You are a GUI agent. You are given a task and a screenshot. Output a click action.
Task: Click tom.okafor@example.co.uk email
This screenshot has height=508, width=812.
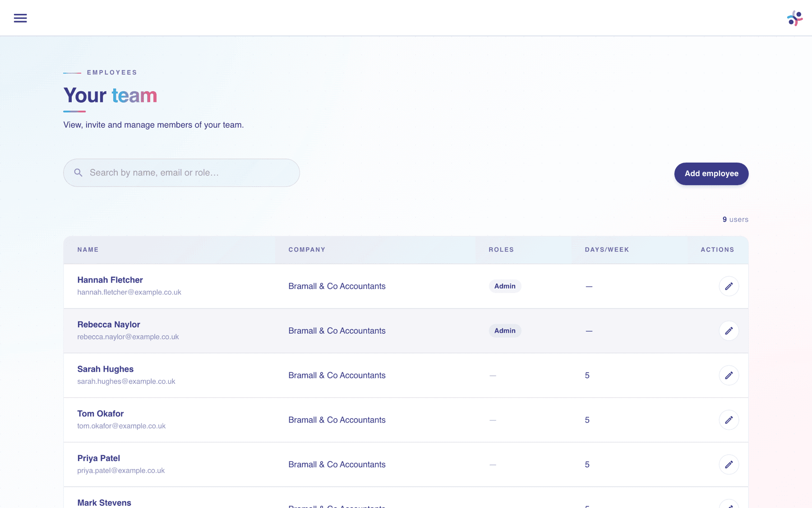click(x=121, y=426)
